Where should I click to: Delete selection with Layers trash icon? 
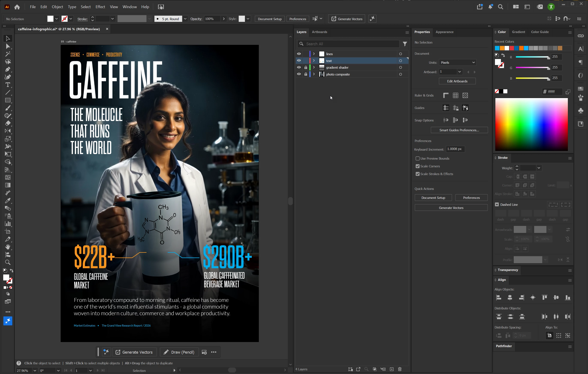(x=400, y=369)
